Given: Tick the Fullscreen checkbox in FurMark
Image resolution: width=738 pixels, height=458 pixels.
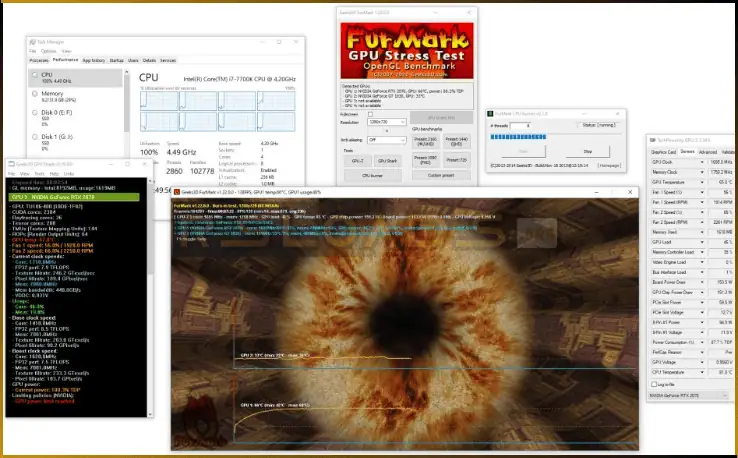Looking at the screenshot, I should click(370, 114).
